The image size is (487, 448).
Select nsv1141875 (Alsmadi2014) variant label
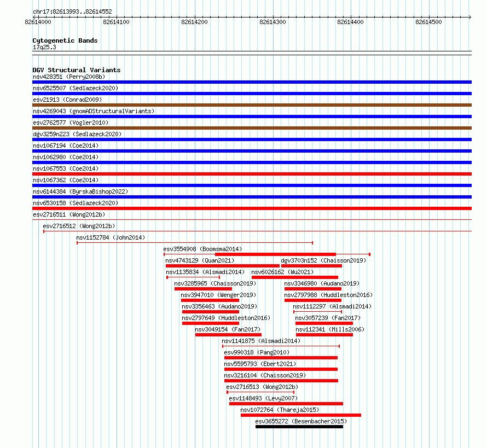point(261,341)
